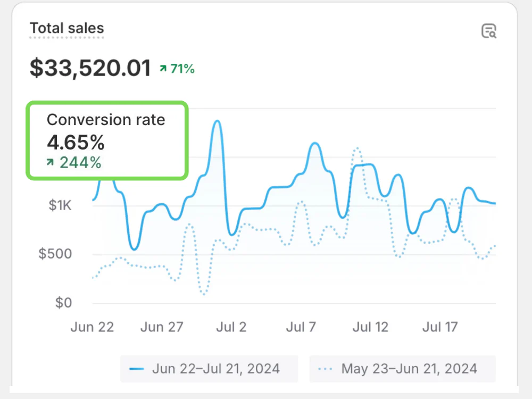Toggle the Jun 22–Jul 21, 2024 series
The width and height of the screenshot is (532, 399).
point(209,369)
